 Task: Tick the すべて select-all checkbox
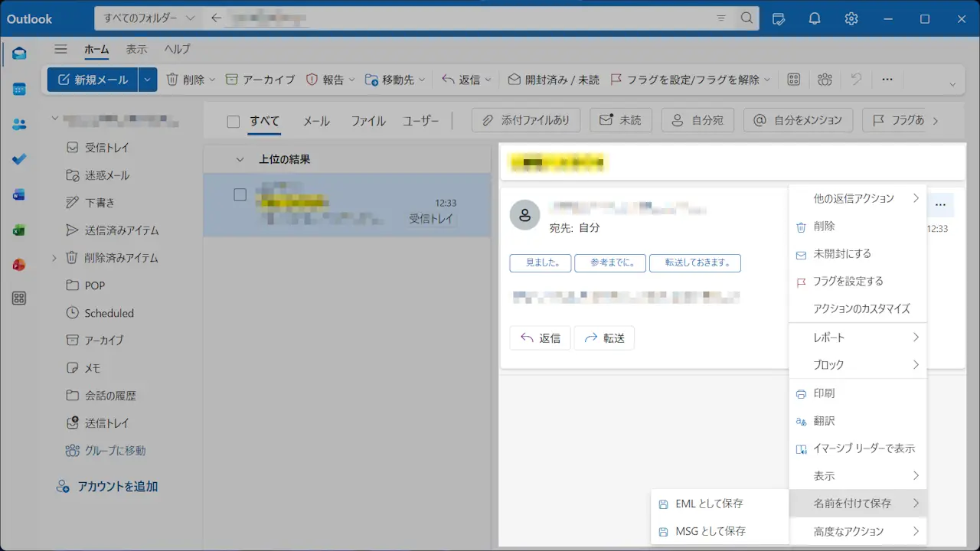[x=234, y=121]
